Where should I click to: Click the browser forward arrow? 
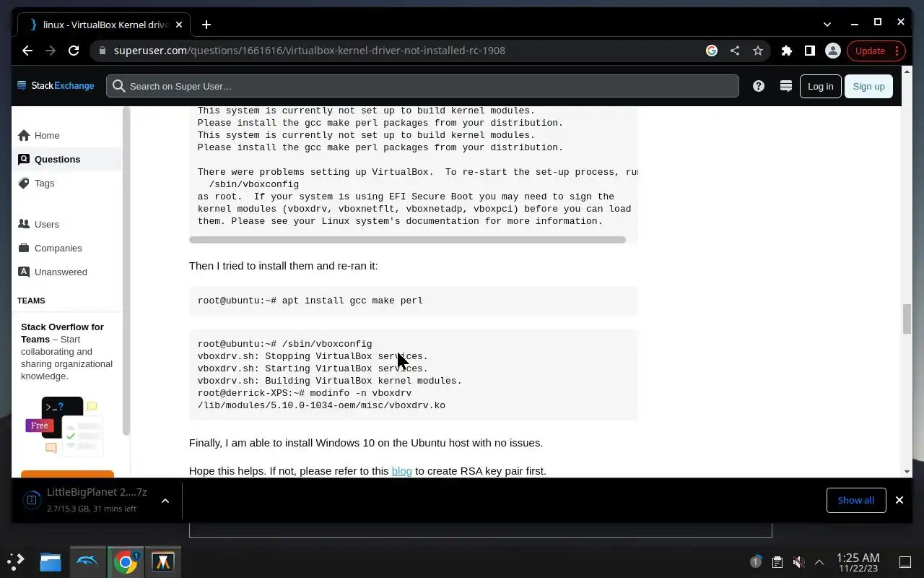(x=51, y=51)
